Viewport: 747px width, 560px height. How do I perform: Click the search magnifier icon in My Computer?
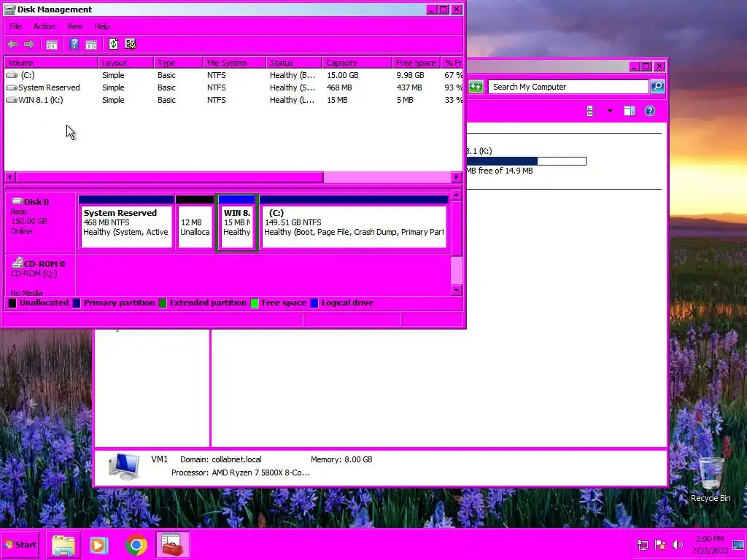(657, 86)
